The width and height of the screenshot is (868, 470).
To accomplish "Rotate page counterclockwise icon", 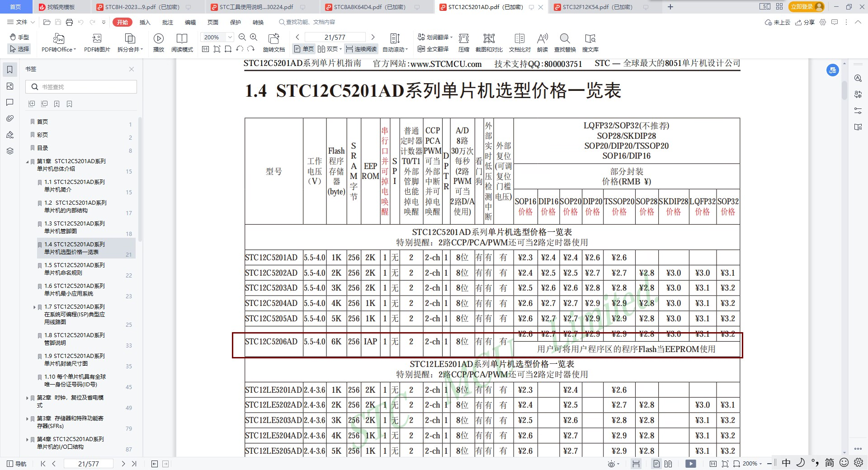I will [x=240, y=49].
